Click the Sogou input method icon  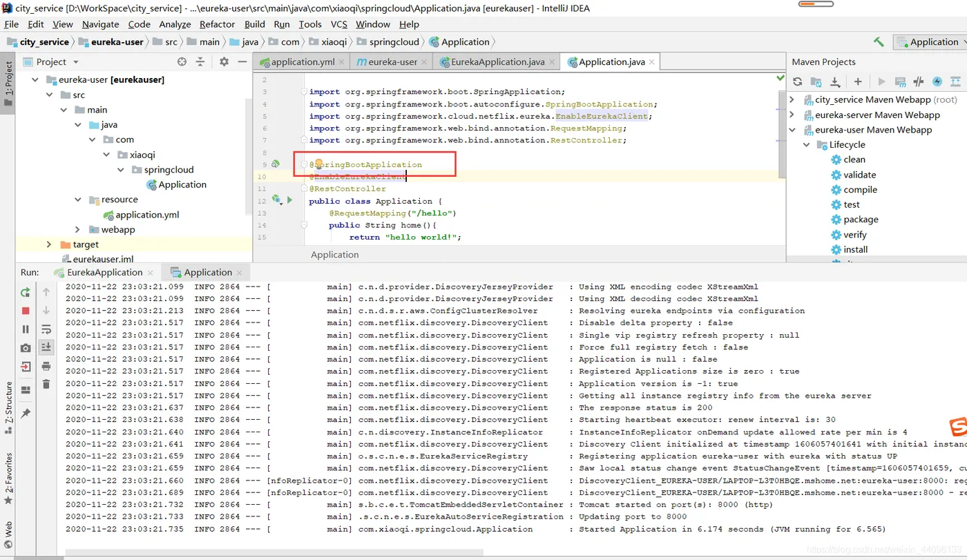click(x=957, y=426)
